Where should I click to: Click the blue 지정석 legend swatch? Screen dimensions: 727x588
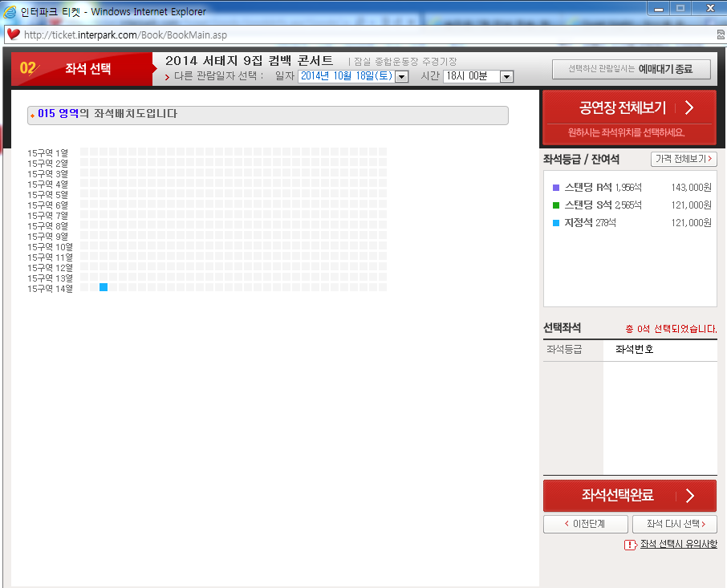click(556, 223)
